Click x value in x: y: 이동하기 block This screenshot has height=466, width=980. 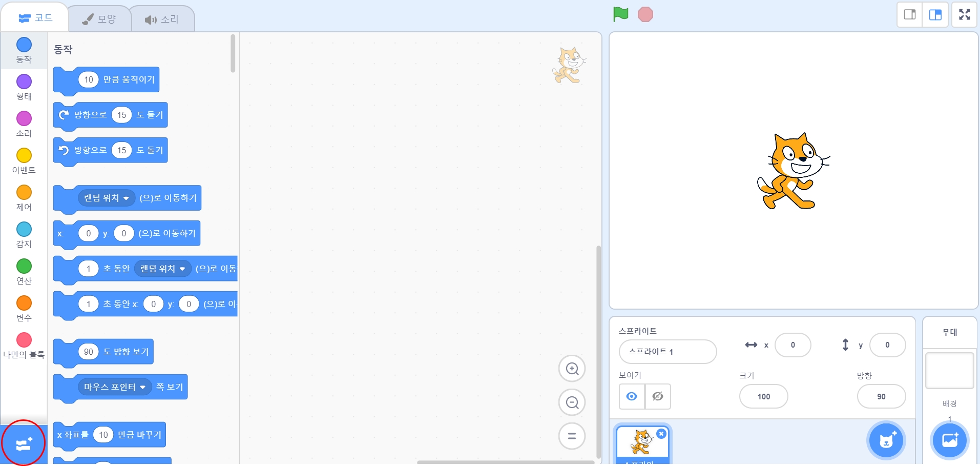[x=89, y=233]
